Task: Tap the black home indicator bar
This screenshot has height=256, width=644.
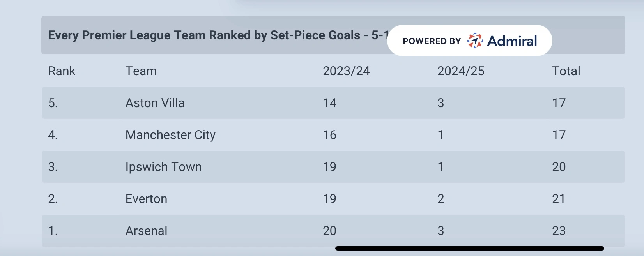Action: click(x=469, y=248)
